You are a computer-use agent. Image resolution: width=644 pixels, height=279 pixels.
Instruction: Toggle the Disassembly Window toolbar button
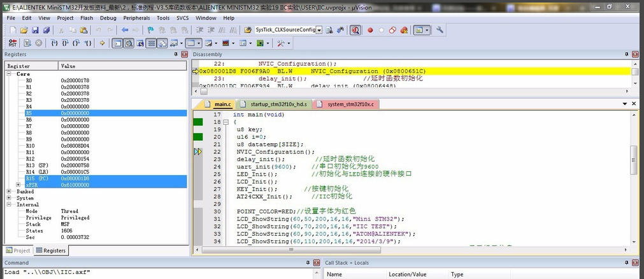129,43
